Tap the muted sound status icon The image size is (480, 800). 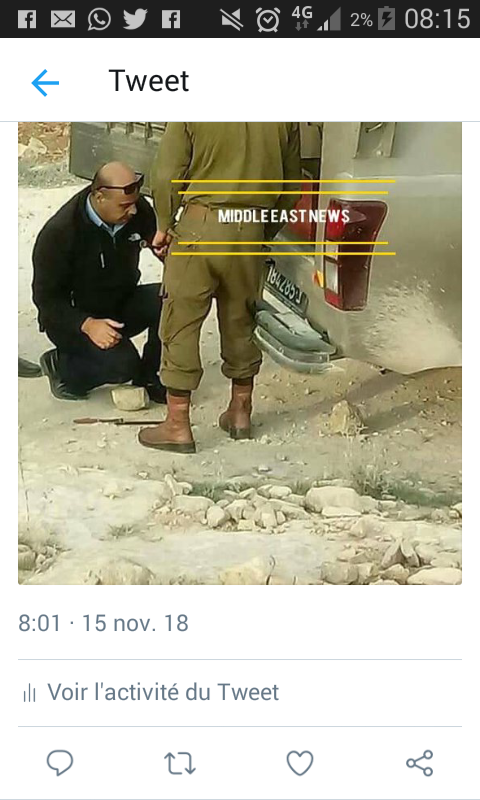pos(232,19)
